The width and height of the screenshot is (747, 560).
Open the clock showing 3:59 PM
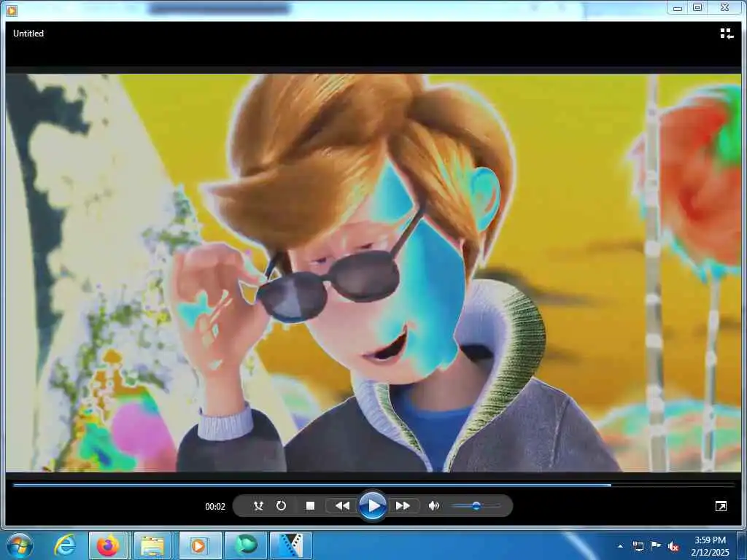click(x=710, y=546)
